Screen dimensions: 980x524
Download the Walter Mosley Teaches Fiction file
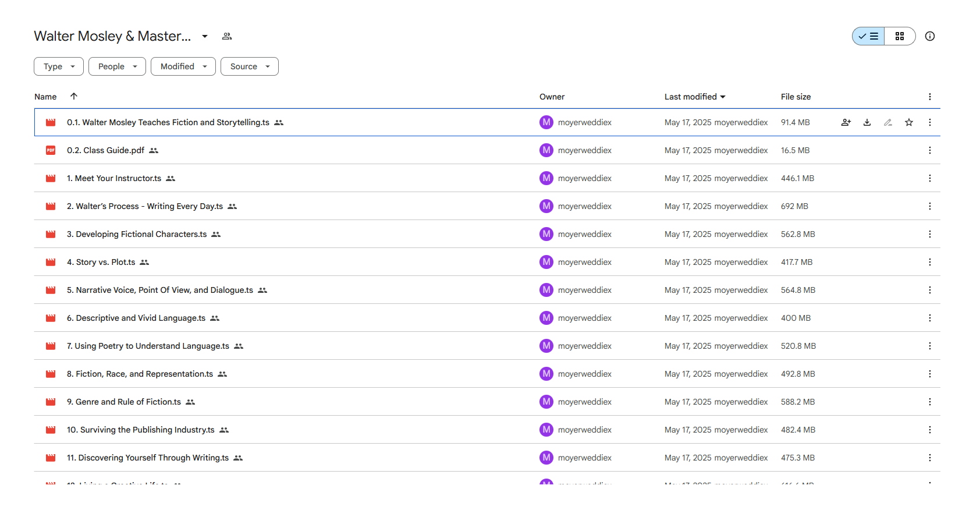(867, 122)
